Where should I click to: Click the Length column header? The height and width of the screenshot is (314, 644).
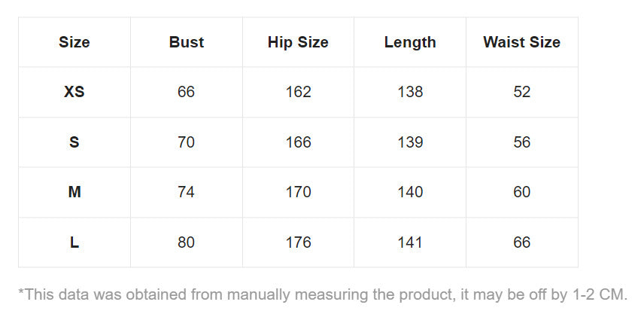click(x=410, y=42)
